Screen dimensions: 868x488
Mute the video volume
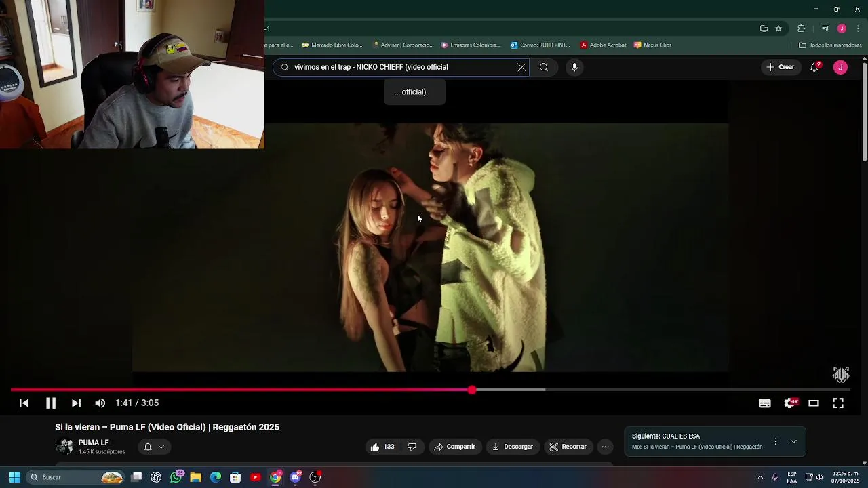coord(100,403)
